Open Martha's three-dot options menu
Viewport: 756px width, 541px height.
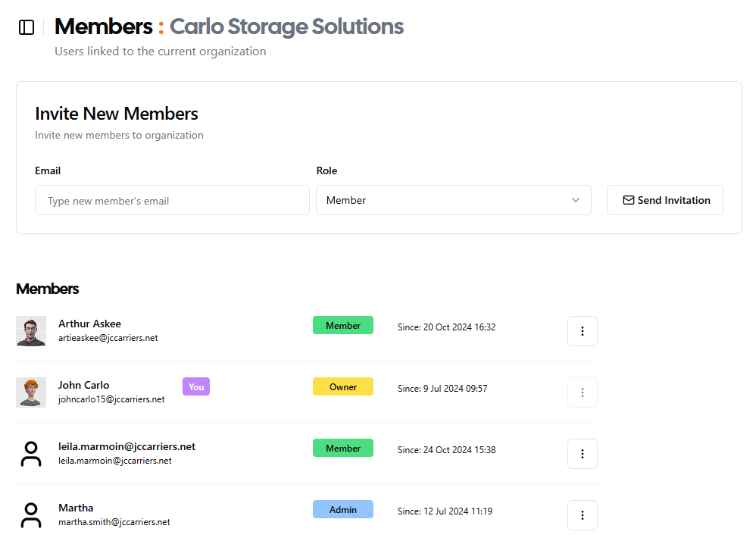[x=583, y=515]
